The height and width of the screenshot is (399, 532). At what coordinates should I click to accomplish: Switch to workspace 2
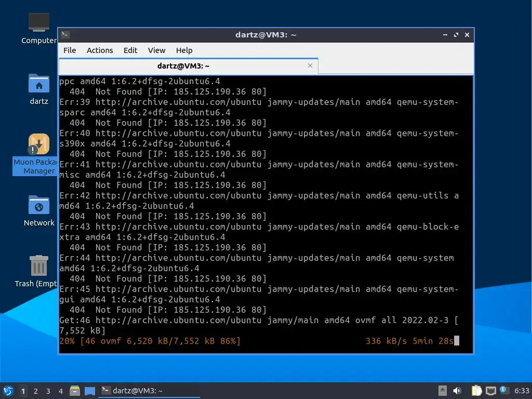pos(36,391)
